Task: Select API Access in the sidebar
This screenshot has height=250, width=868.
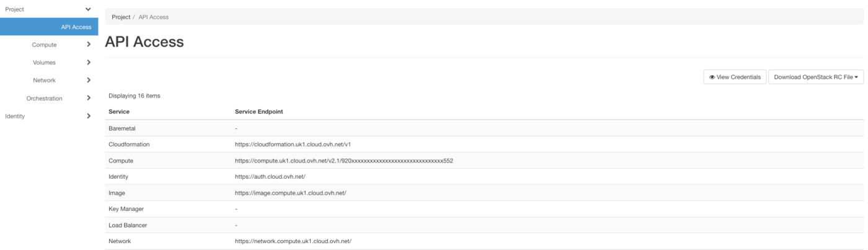Action: [76, 27]
